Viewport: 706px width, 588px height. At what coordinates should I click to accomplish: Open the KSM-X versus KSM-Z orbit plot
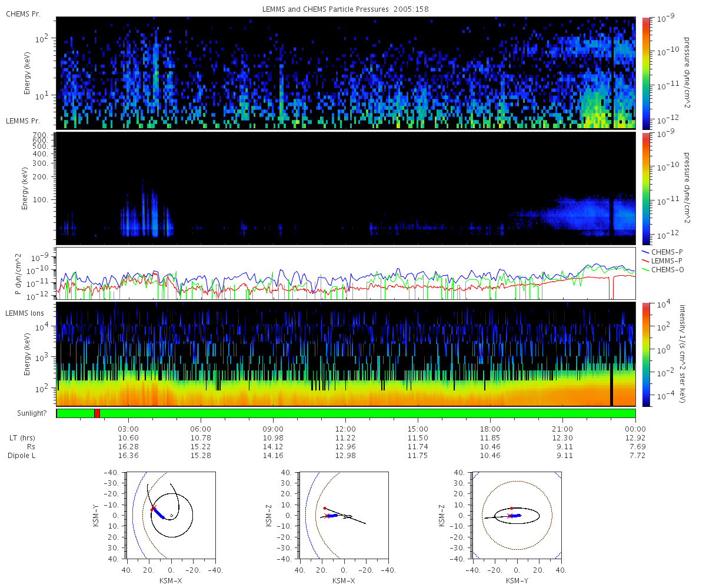tap(344, 515)
